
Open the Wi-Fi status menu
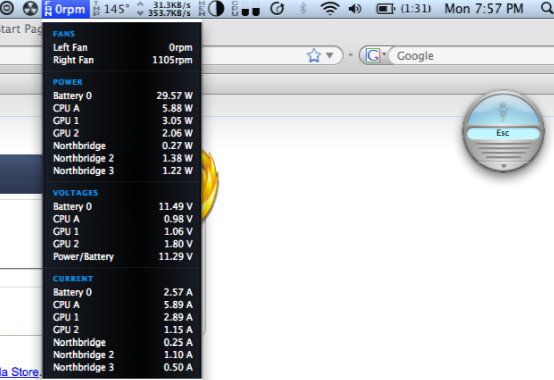click(x=330, y=9)
